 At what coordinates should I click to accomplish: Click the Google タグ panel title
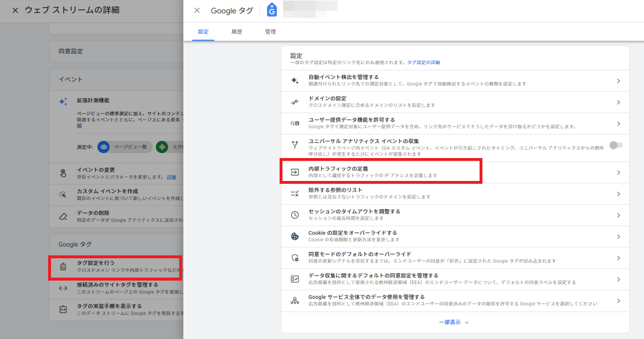click(231, 11)
